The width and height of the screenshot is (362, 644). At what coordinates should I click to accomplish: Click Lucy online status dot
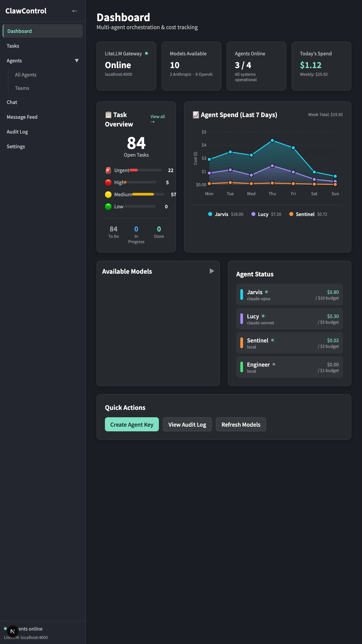[x=263, y=316]
